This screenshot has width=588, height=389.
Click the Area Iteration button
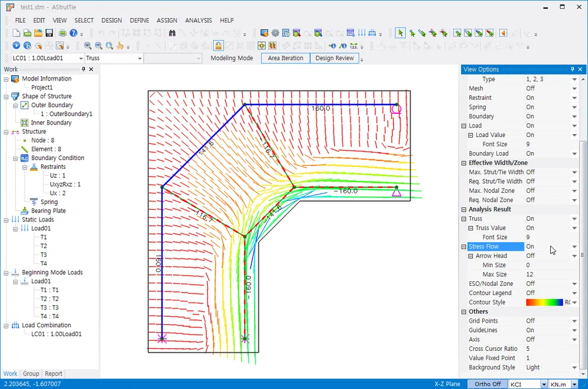[285, 58]
